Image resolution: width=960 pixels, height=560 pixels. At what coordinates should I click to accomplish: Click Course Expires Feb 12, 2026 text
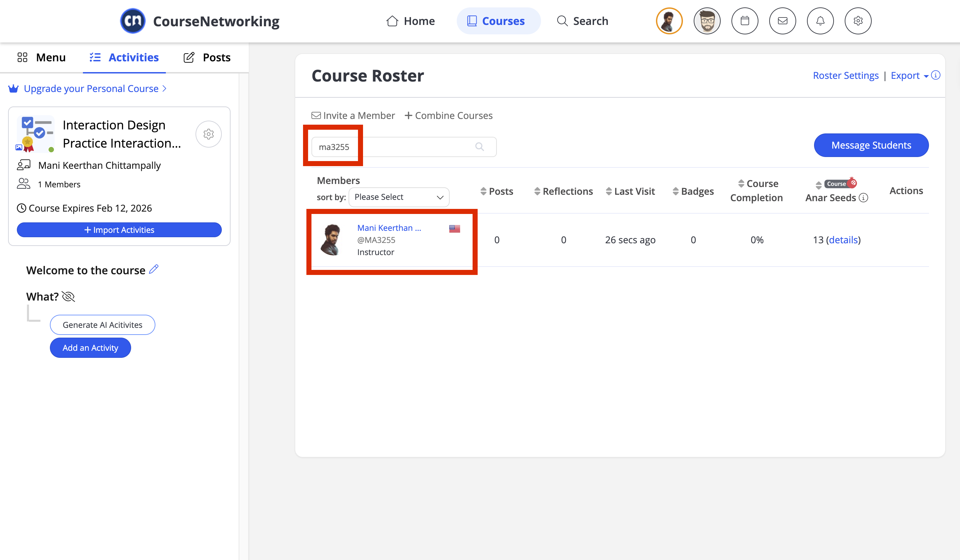90,208
